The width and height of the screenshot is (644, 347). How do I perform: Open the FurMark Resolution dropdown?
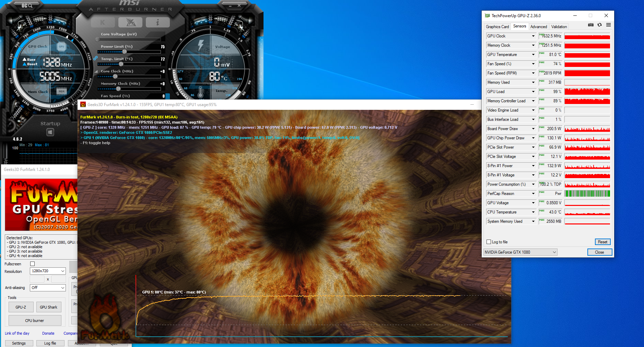(48, 271)
